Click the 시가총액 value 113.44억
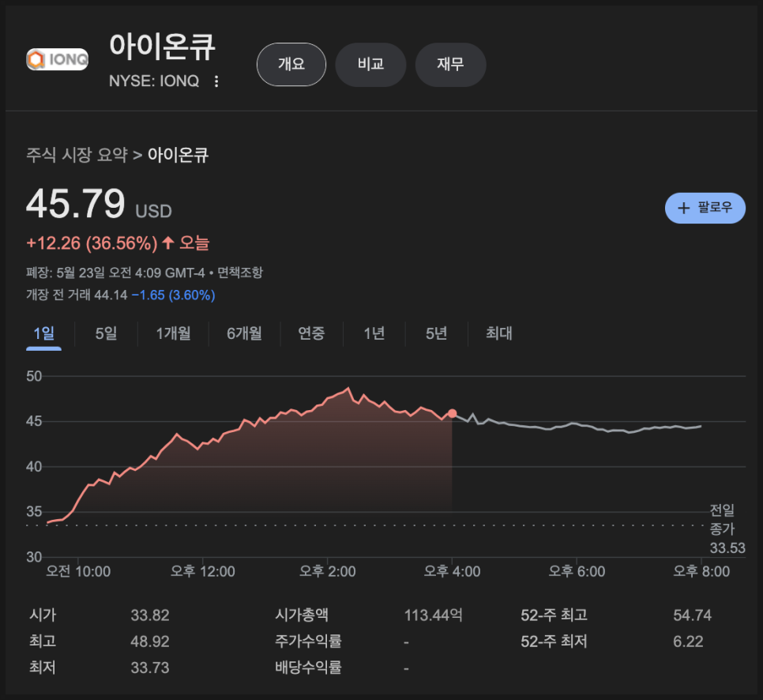 click(433, 615)
